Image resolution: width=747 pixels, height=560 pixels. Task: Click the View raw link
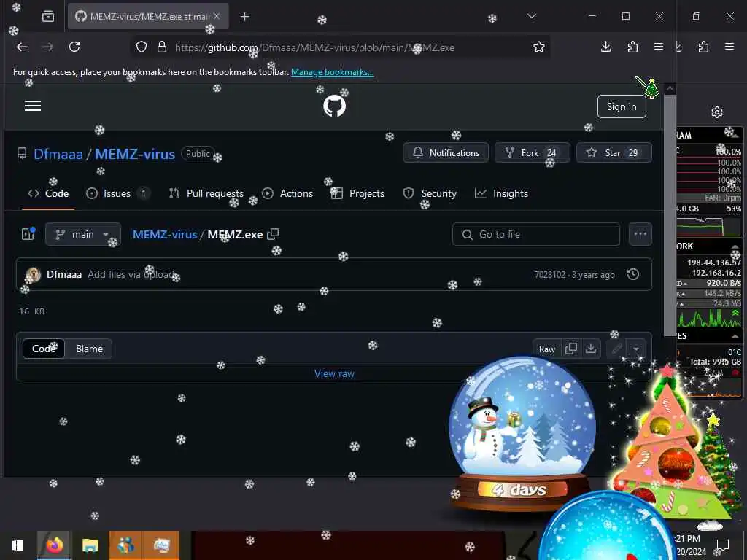click(334, 374)
